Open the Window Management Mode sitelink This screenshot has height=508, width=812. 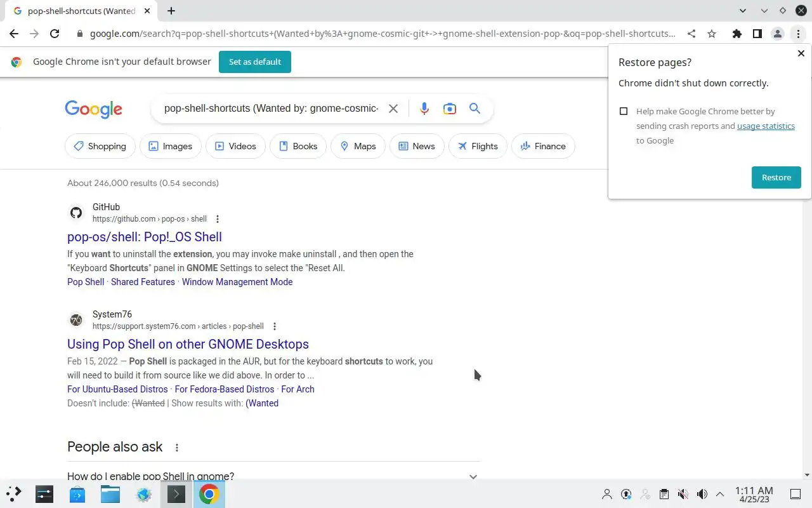pos(237,282)
